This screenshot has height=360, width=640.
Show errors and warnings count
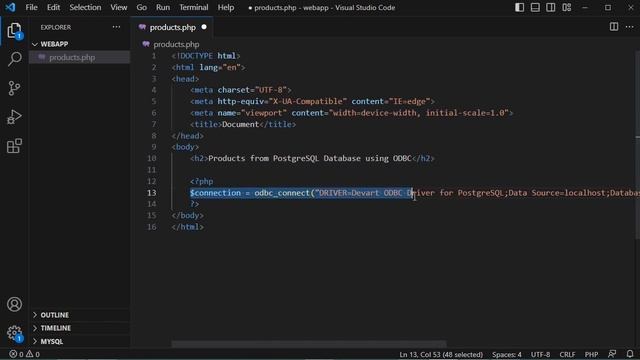(24, 354)
